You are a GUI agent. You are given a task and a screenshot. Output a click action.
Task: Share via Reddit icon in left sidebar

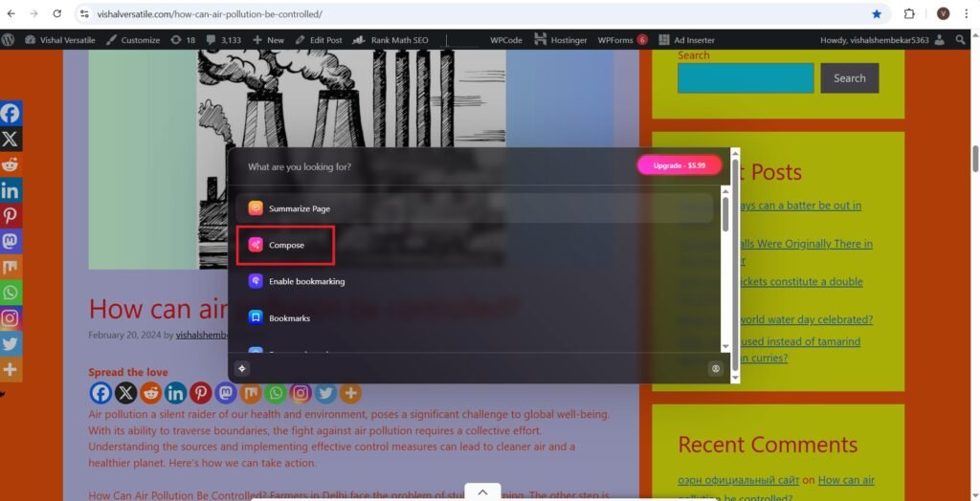pos(11,164)
